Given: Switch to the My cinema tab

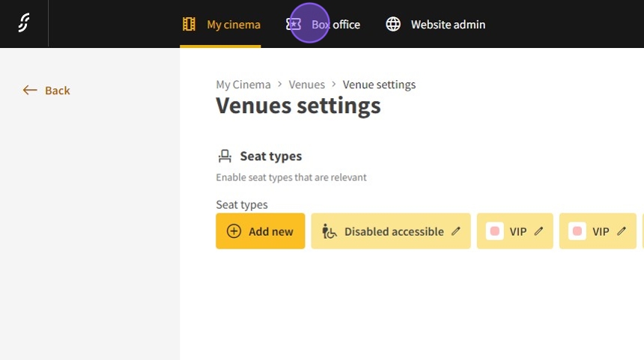Looking at the screenshot, I should pos(233,25).
